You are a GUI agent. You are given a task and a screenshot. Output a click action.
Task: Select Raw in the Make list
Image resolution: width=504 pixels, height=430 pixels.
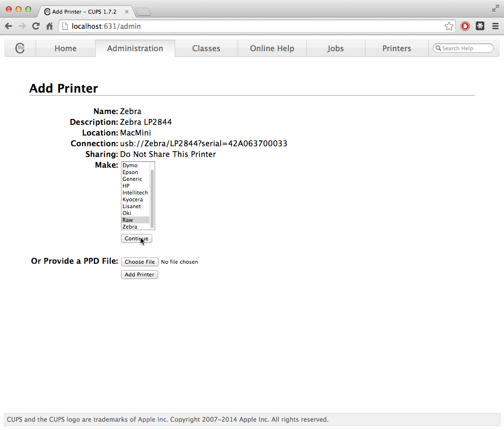pos(135,220)
